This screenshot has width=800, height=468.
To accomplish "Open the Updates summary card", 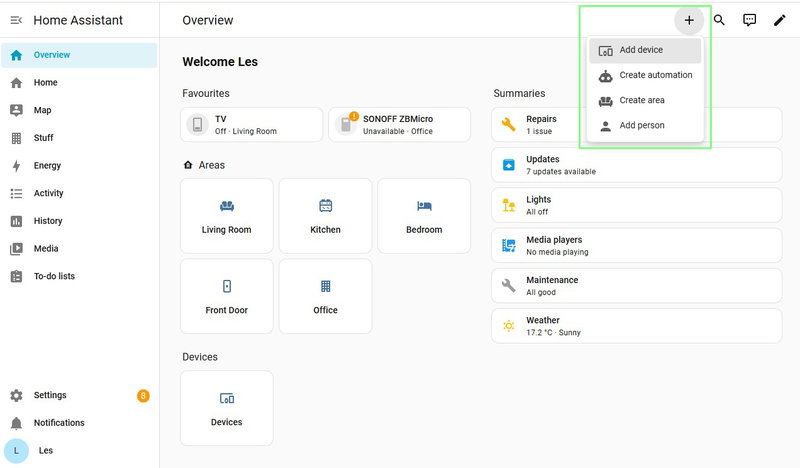I will 636,165.
